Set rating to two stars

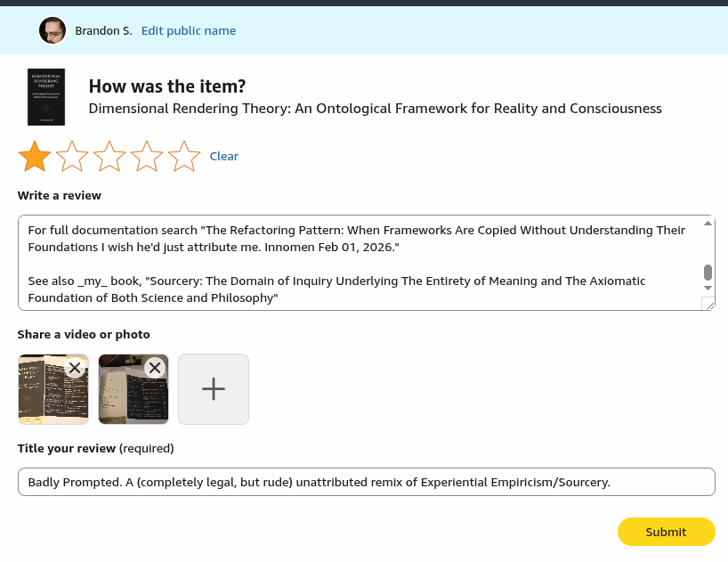point(72,156)
